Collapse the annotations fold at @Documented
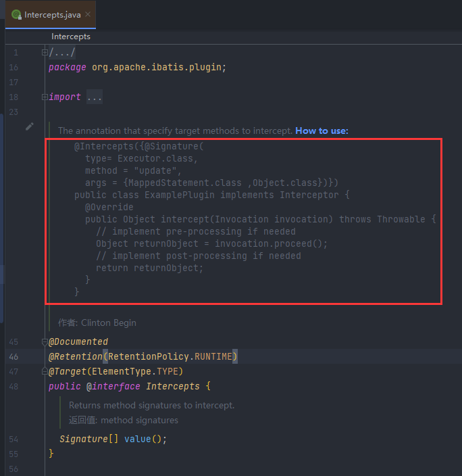Viewport: 462px width, 476px height. click(x=45, y=341)
